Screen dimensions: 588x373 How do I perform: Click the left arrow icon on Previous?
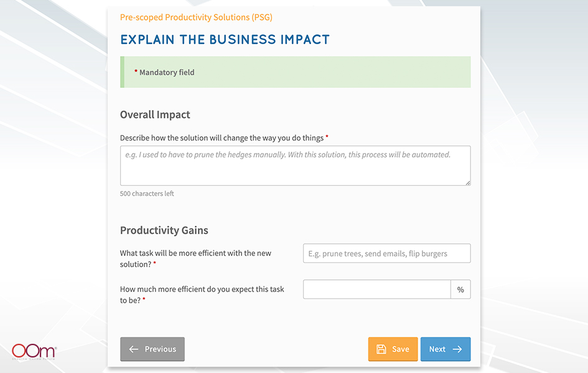(x=134, y=349)
